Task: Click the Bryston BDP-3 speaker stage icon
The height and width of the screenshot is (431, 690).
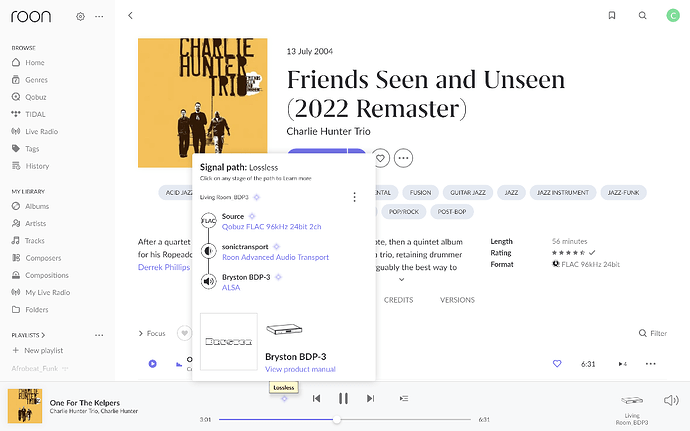Action: click(x=209, y=281)
